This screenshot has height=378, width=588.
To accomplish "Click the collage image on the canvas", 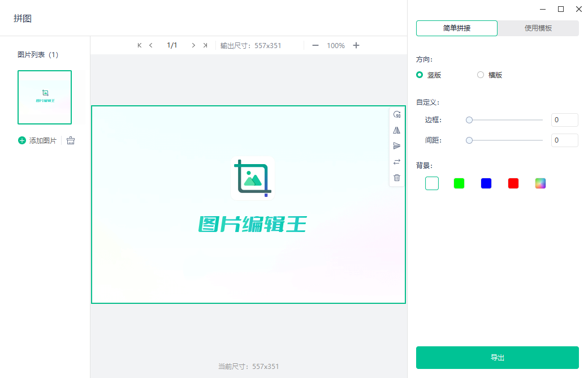I will coord(248,205).
